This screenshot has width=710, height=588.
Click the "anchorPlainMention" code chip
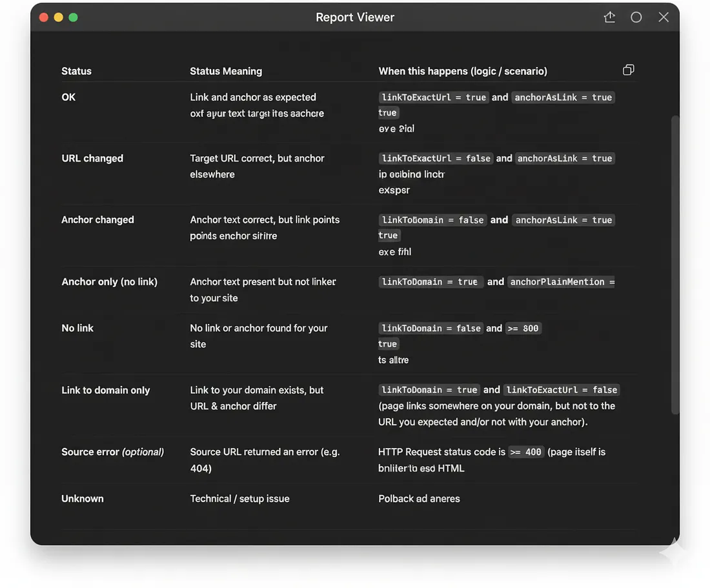click(561, 282)
